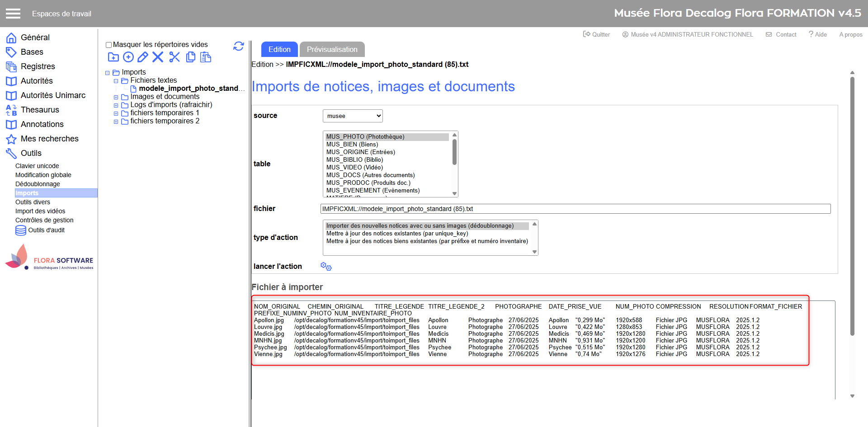Select MUS_BIEN (Biens) in table list
Image resolution: width=868 pixels, height=427 pixels.
(x=352, y=145)
